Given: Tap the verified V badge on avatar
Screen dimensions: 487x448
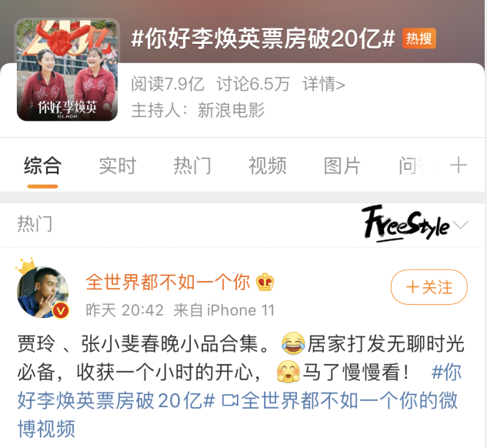Looking at the screenshot, I should click(x=61, y=310).
